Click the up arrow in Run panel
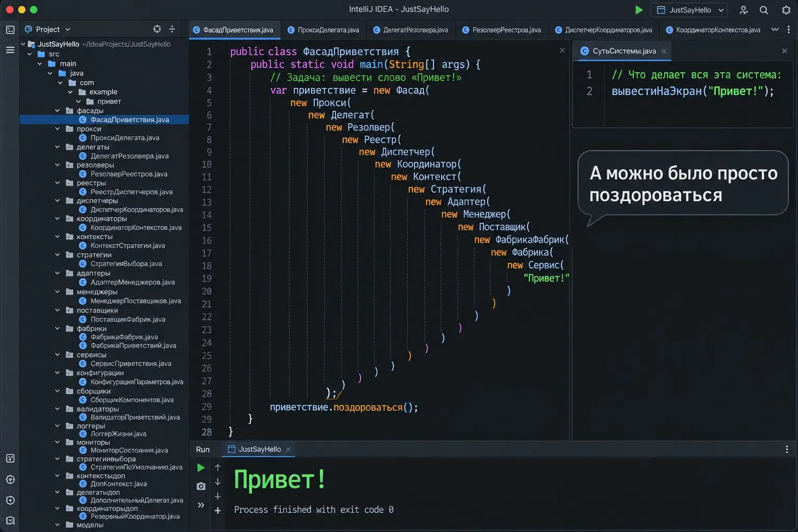798x532 pixels. tap(218, 468)
